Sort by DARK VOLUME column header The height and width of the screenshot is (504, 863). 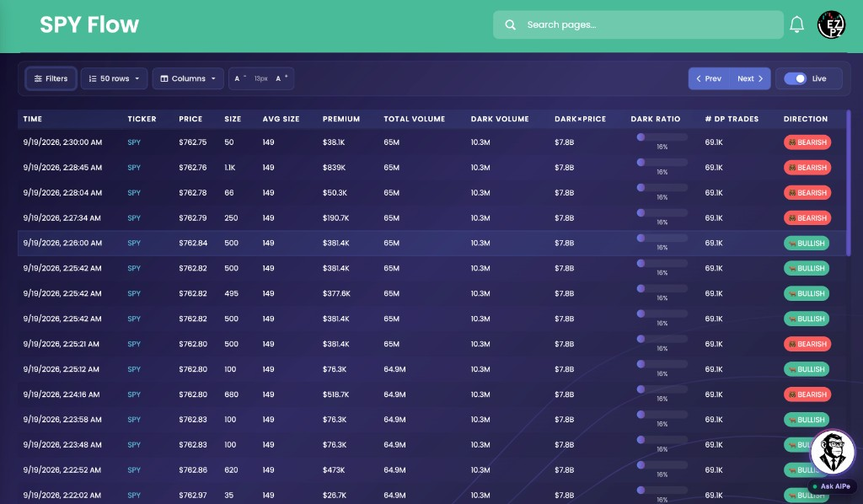point(500,119)
